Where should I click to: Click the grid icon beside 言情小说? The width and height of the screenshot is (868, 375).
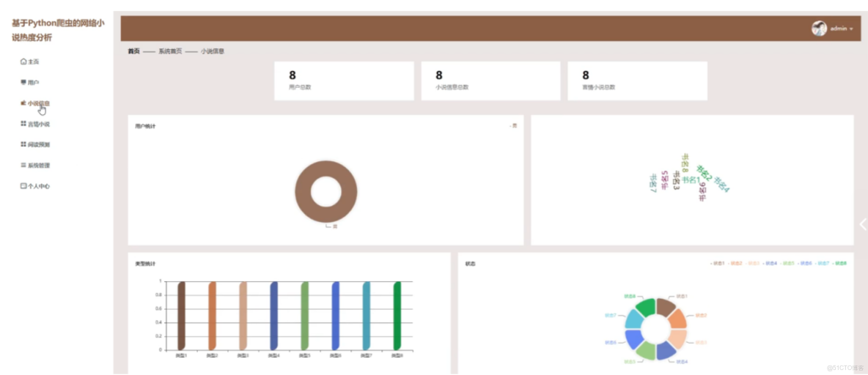click(23, 124)
